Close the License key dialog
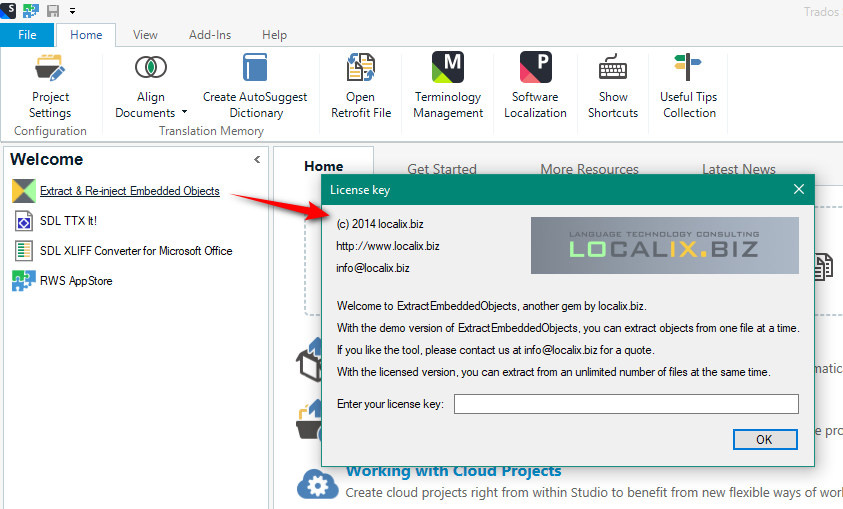Image resolution: width=843 pixels, height=509 pixels. pos(799,189)
